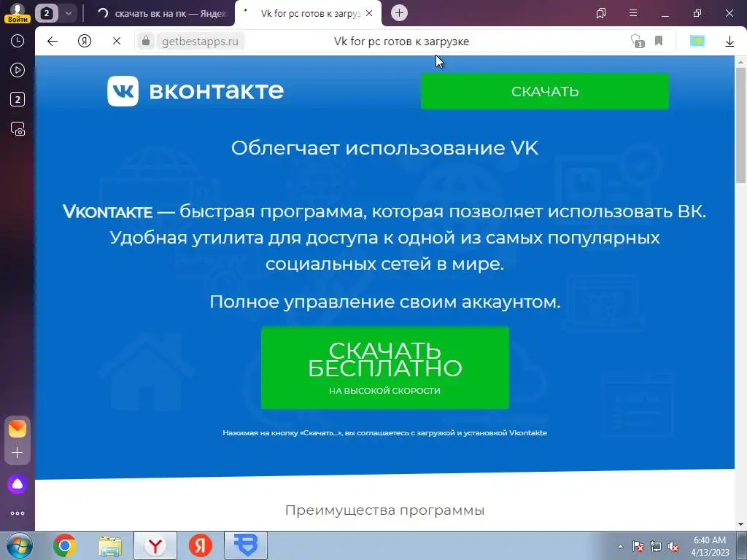747x560 pixels.
Task: Click the Войти profile sign-in icon
Action: tap(18, 12)
